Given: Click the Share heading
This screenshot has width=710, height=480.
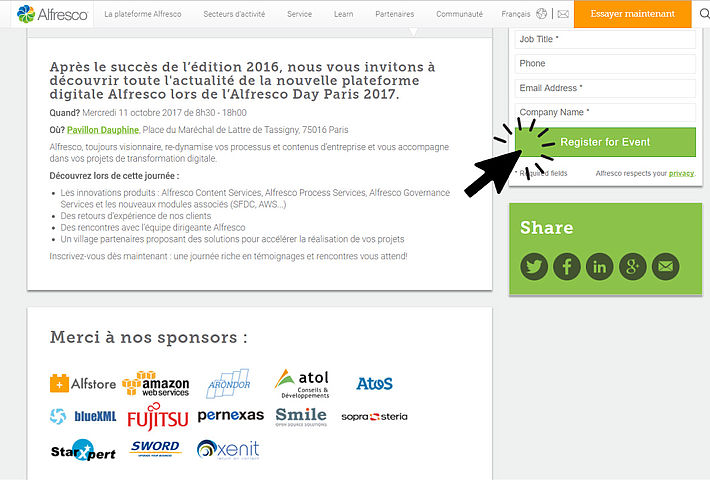Looking at the screenshot, I should tap(547, 228).
